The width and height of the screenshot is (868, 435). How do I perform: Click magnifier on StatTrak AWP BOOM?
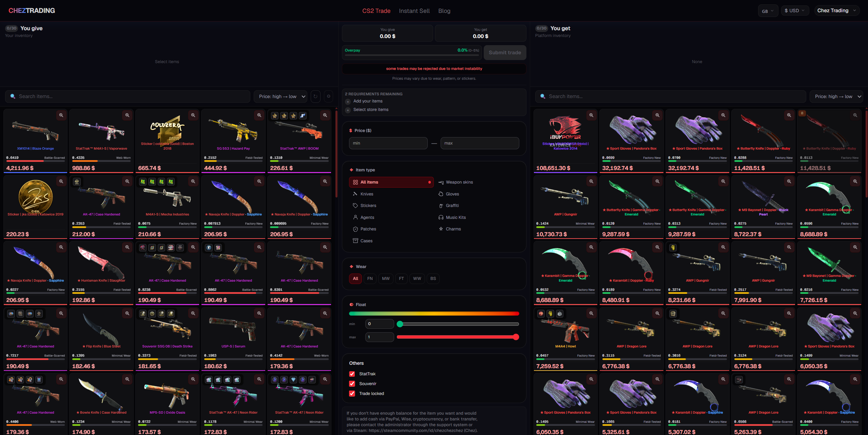pos(325,115)
